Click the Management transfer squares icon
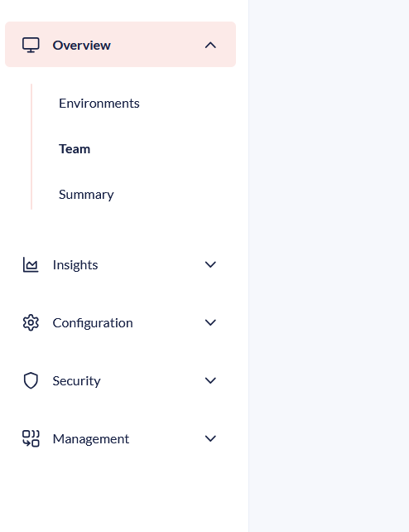The image size is (409, 532). (31, 438)
